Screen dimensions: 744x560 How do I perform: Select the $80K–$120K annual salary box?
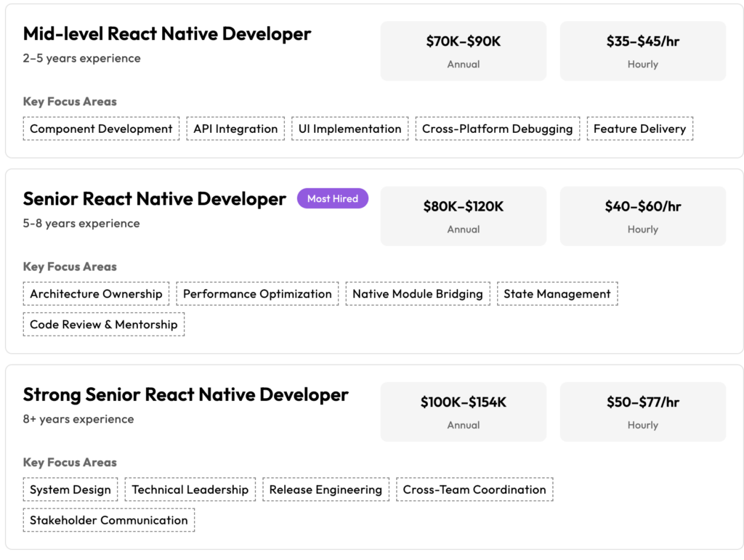click(x=463, y=216)
